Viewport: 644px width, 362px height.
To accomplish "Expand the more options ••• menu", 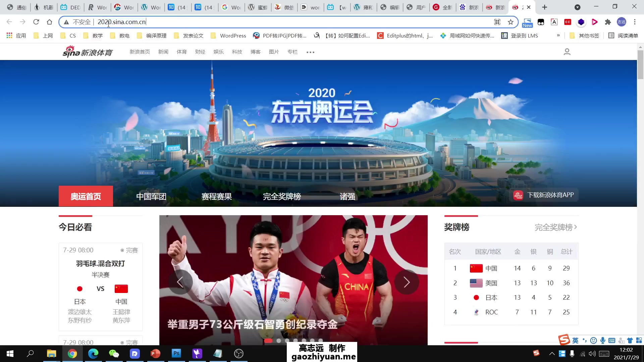I will click(x=311, y=52).
